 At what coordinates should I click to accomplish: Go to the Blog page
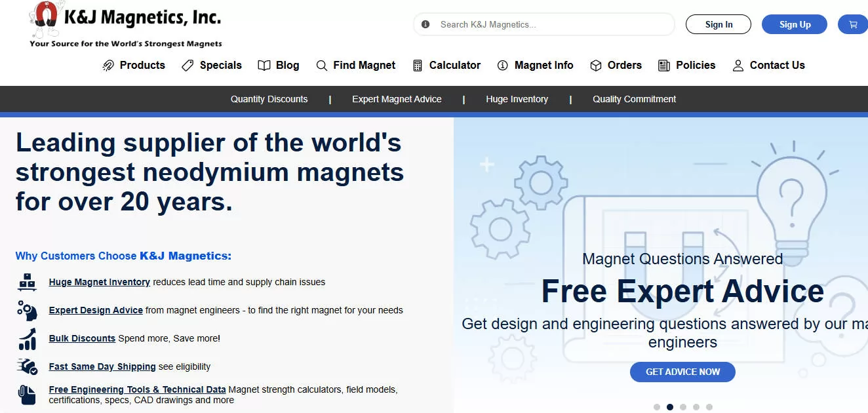288,66
